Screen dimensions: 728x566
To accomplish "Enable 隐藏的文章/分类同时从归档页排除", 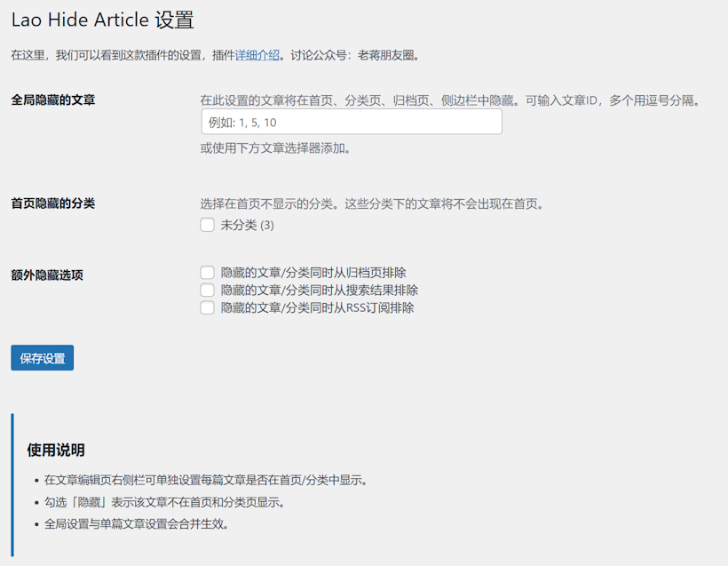I will tap(207, 272).
